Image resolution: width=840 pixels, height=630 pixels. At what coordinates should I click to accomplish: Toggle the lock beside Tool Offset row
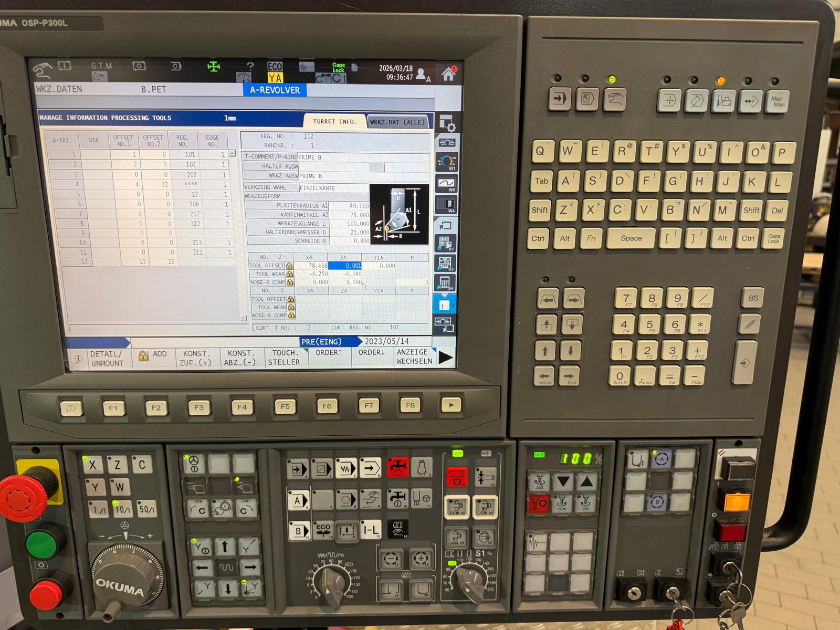pos(289,266)
